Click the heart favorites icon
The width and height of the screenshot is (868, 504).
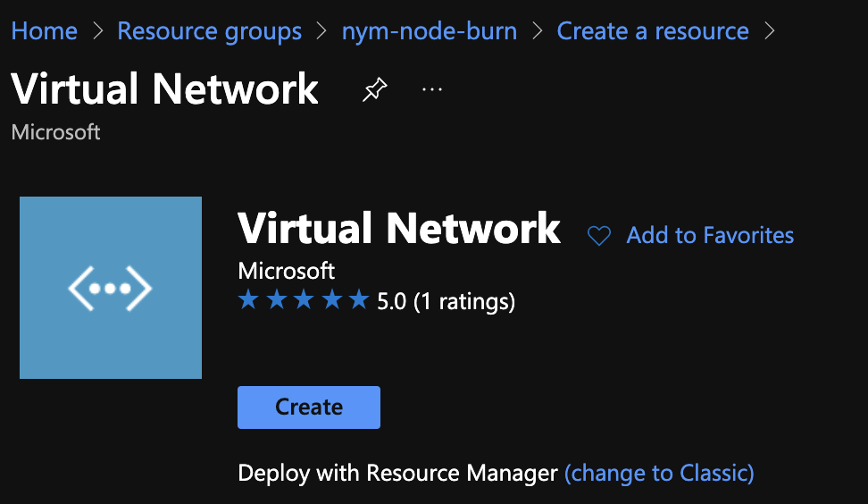[599, 236]
